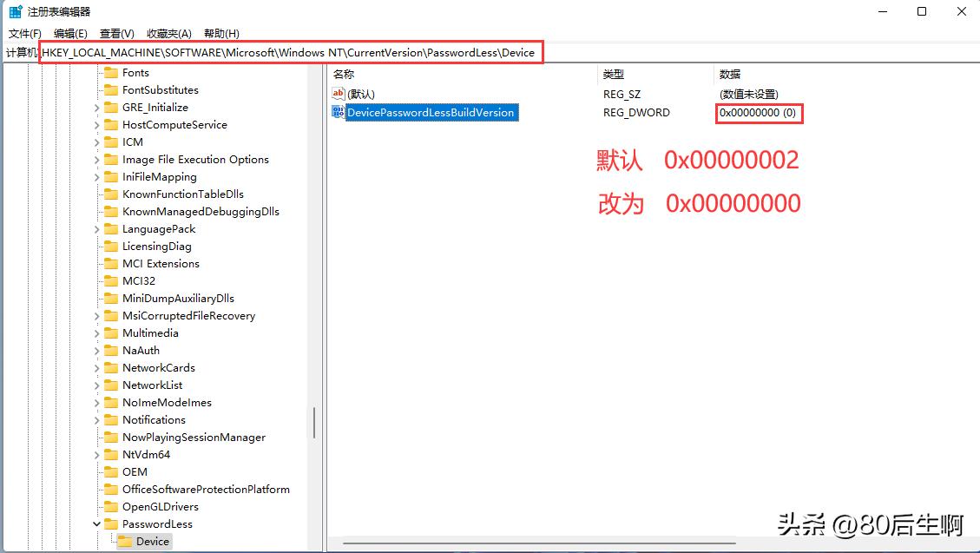Collapse the PasswordLess key

point(95,523)
